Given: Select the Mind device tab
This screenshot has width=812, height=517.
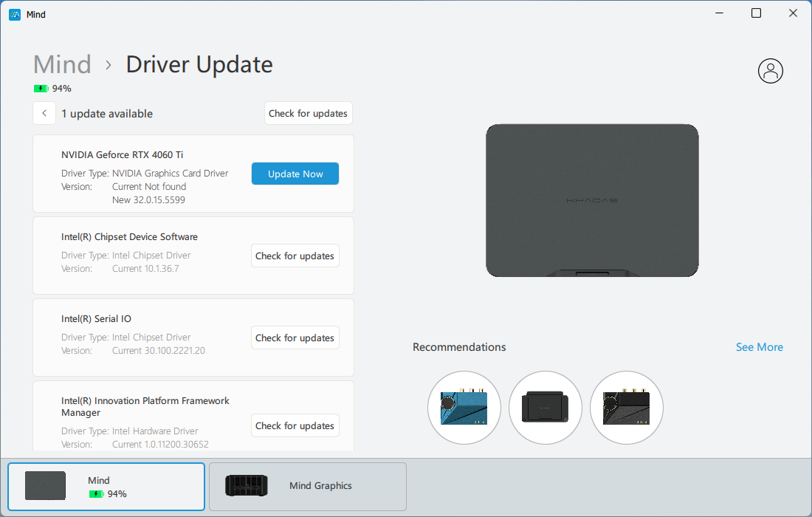Looking at the screenshot, I should pos(106,487).
